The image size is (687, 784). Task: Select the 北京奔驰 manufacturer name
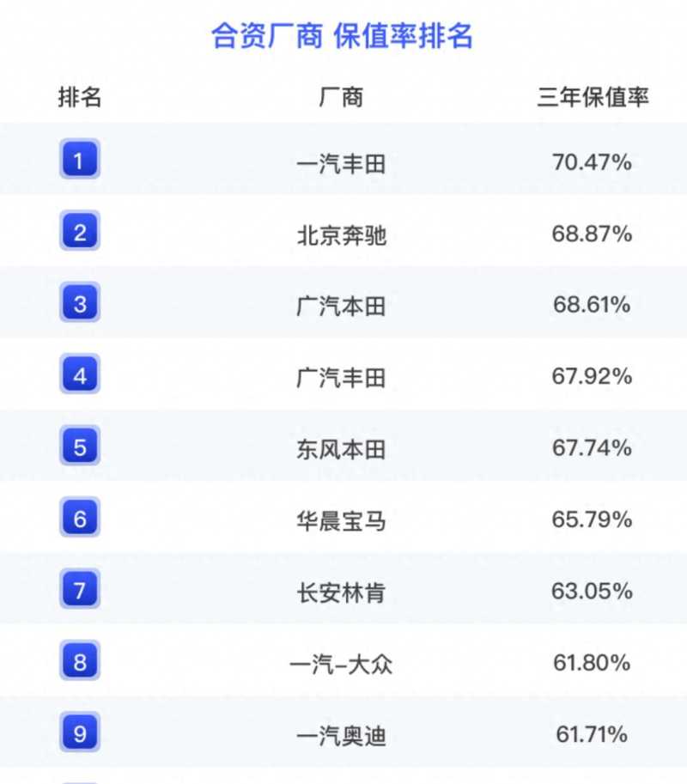tap(341, 234)
